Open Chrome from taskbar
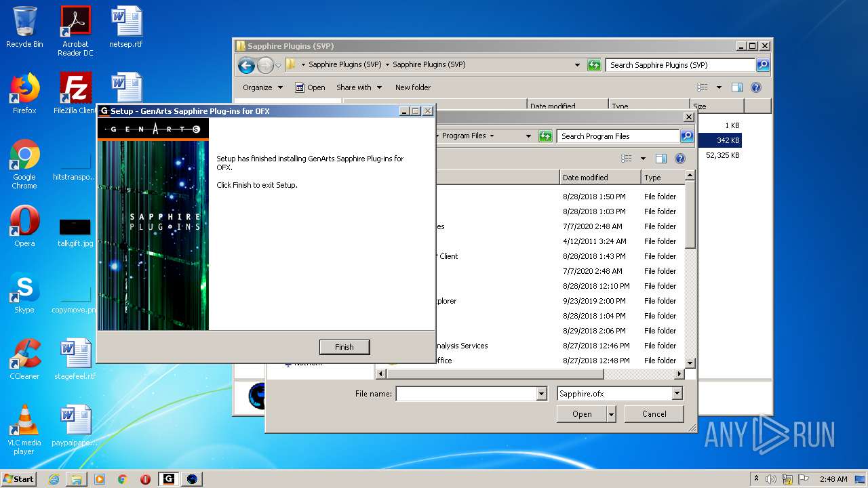This screenshot has width=868, height=488. click(x=123, y=479)
